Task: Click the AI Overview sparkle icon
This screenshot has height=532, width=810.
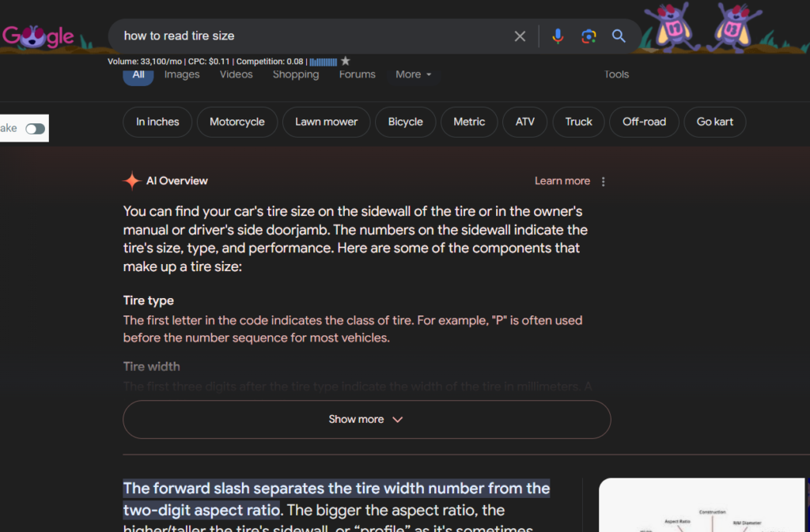Action: (x=132, y=181)
